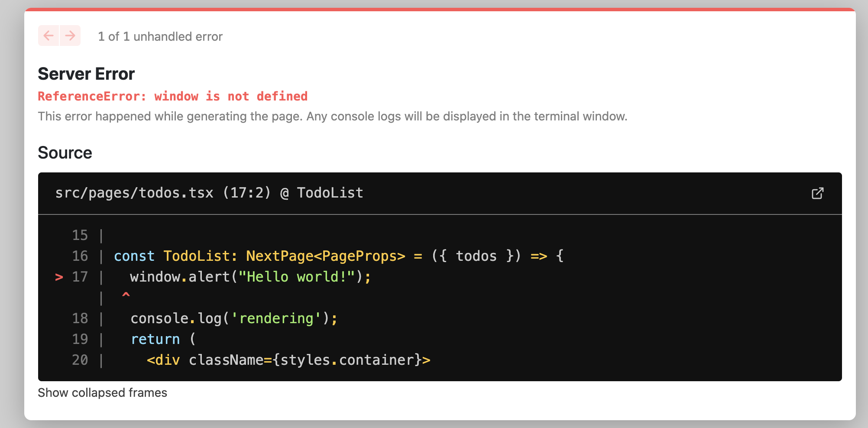The width and height of the screenshot is (868, 428).
Task: Click the next error arrow button
Action: (70, 36)
